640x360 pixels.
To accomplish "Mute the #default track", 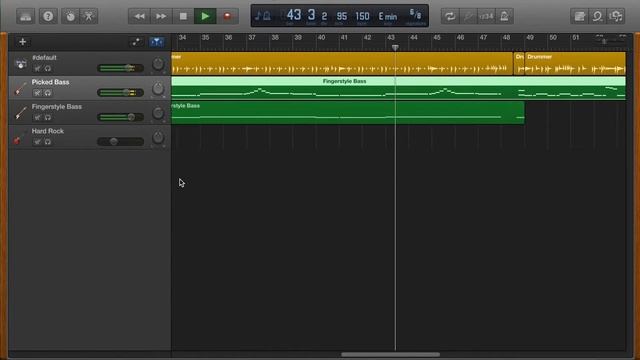I will click(x=38, y=69).
